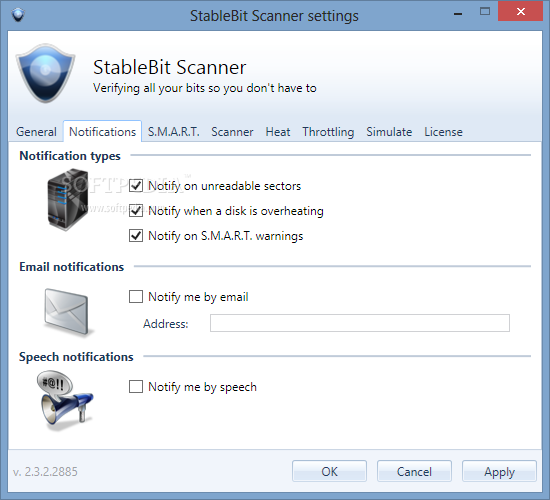Focus the email Address input field

click(x=360, y=323)
